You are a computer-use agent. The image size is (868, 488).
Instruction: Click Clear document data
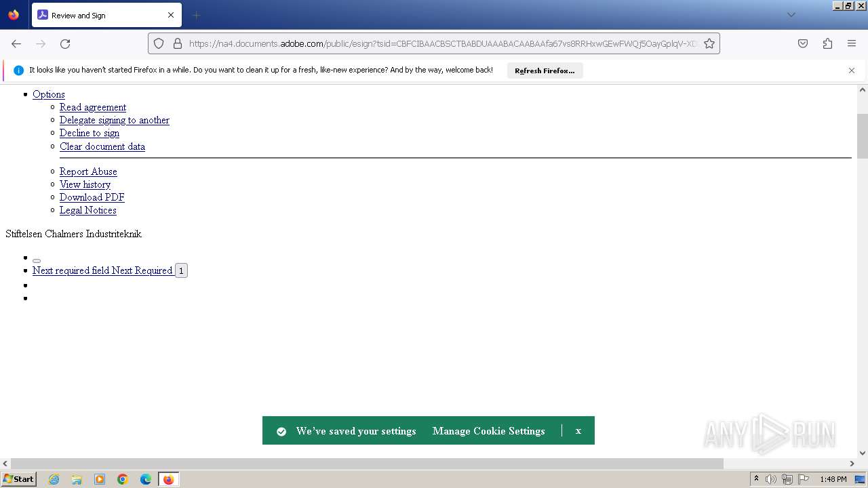[x=102, y=146]
